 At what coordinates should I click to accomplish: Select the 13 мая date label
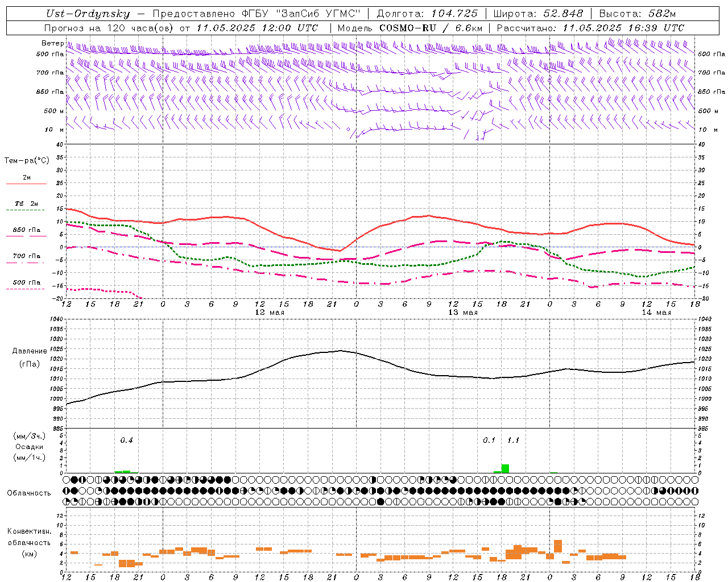tap(463, 313)
